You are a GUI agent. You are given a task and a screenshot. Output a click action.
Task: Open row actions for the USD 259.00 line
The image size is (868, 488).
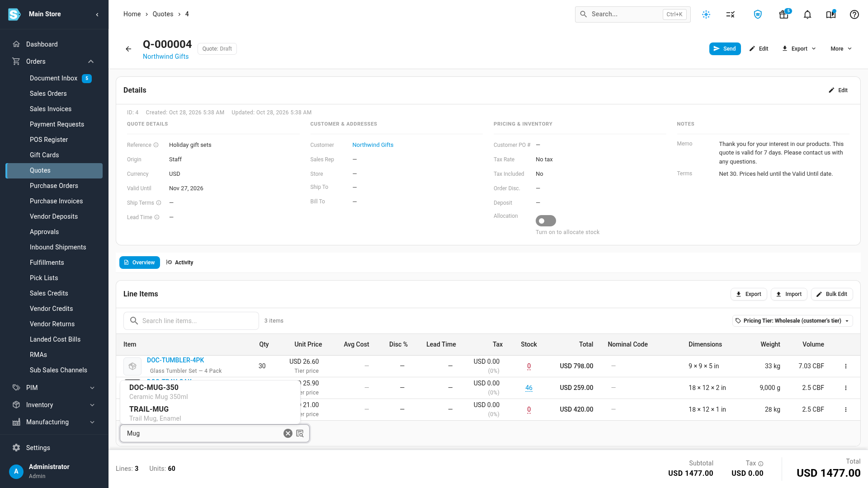pyautogui.click(x=846, y=388)
